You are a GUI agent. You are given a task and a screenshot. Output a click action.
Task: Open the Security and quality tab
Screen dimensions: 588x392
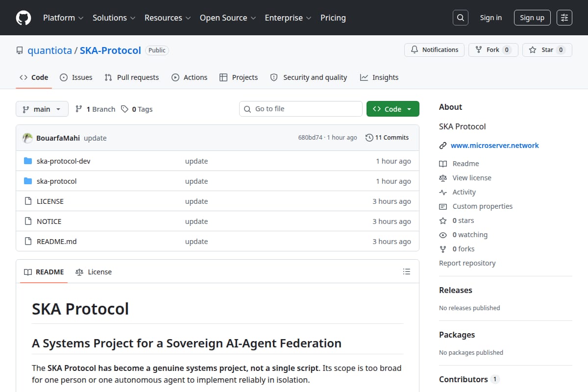pyautogui.click(x=309, y=77)
